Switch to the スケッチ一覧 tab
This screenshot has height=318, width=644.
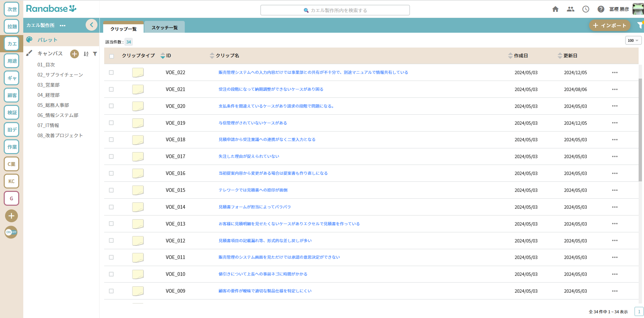click(x=165, y=28)
